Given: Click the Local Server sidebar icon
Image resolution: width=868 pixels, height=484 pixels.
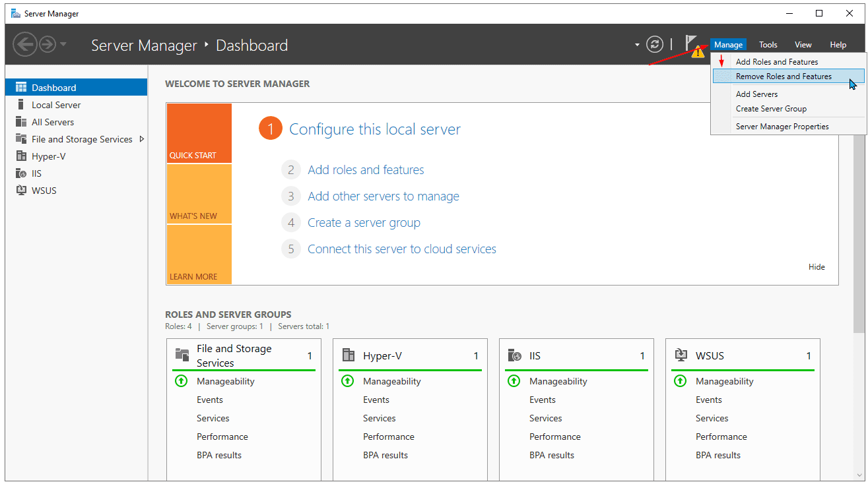Looking at the screenshot, I should 20,104.
